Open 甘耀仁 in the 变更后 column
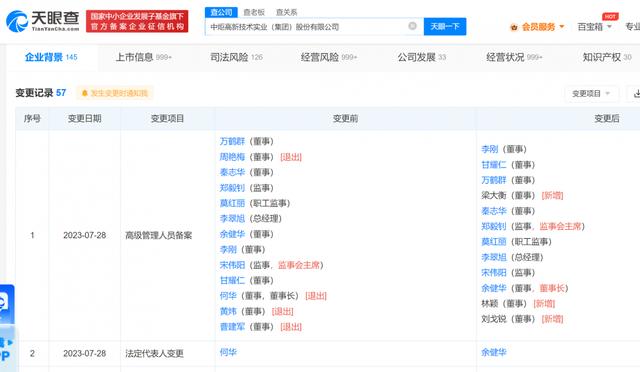This screenshot has height=372, width=640. [494, 165]
